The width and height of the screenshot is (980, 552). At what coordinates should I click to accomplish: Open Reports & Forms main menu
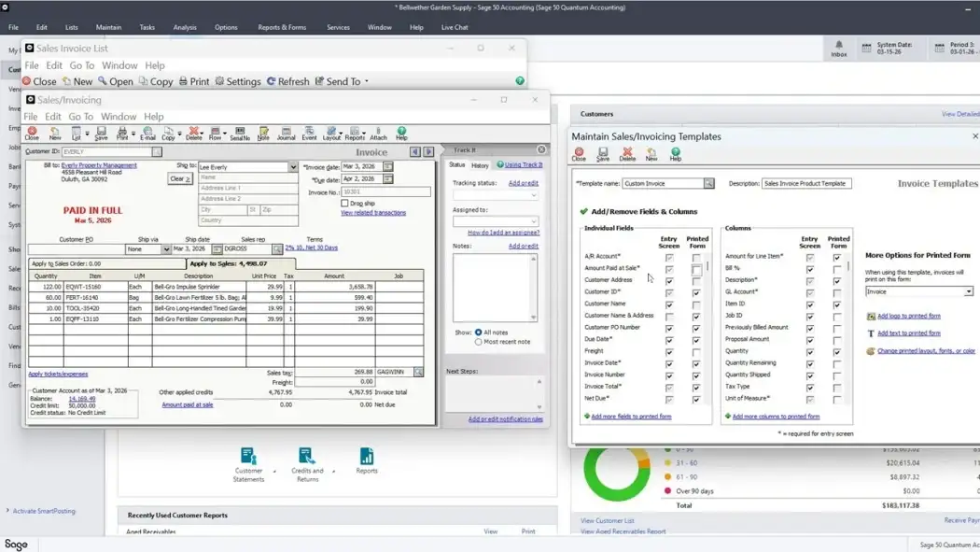pyautogui.click(x=282, y=27)
